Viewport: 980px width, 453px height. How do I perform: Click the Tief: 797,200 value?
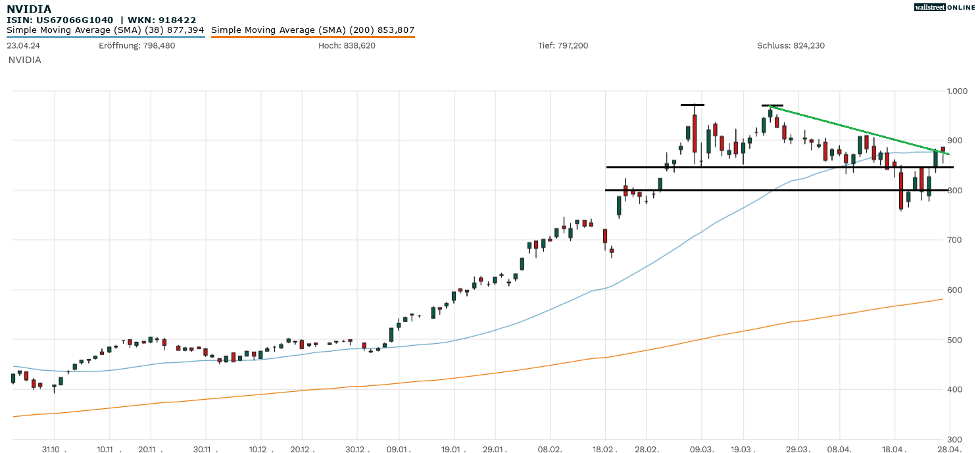(x=563, y=45)
